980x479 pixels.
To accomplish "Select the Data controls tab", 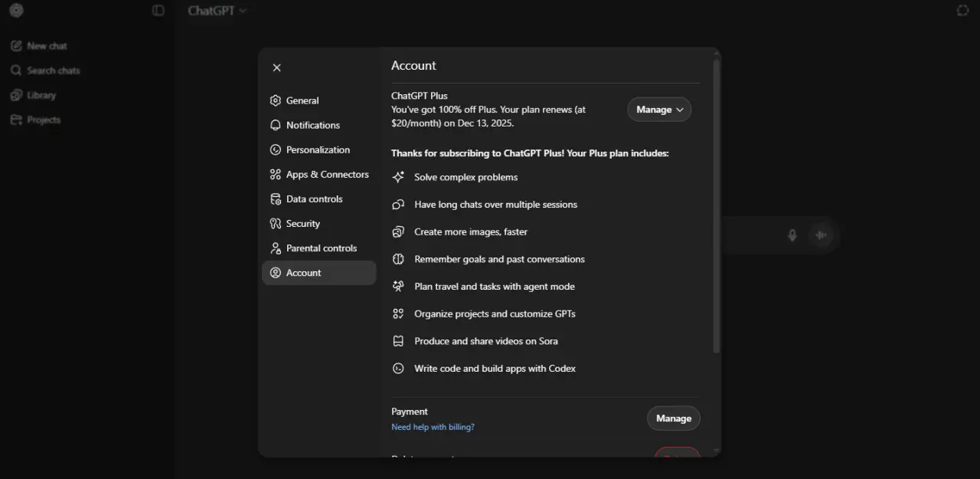I will pos(319,198).
